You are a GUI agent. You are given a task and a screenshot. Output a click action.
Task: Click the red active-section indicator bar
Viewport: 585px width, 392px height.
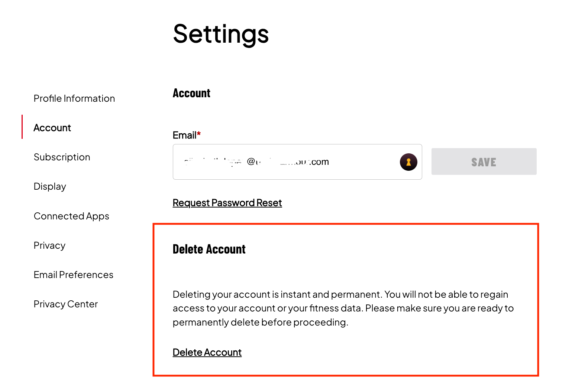22,127
